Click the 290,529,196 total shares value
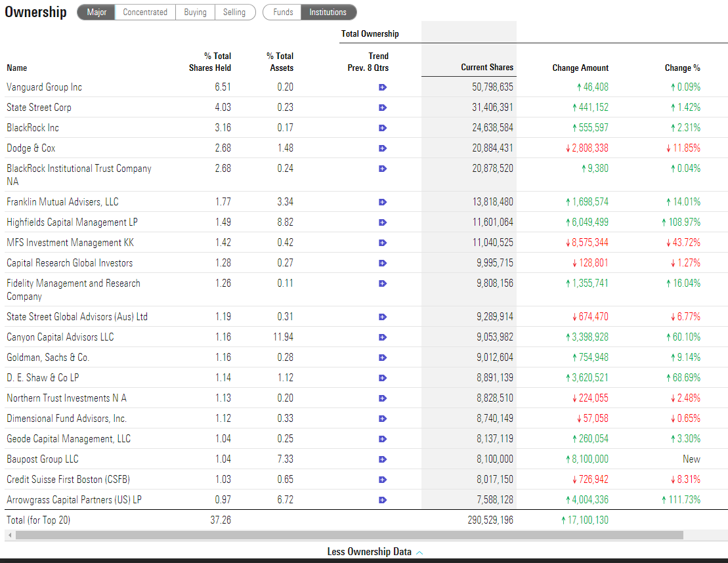The height and width of the screenshot is (563, 728). click(490, 520)
